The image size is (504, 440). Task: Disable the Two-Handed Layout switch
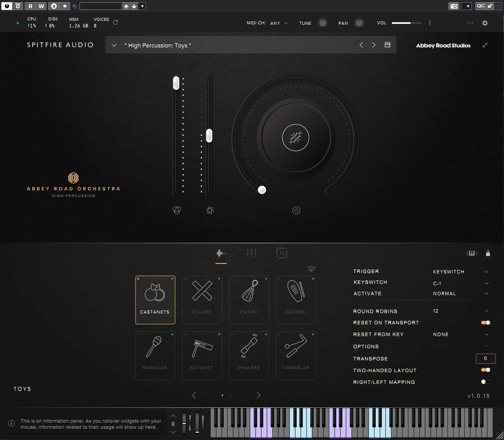point(485,370)
